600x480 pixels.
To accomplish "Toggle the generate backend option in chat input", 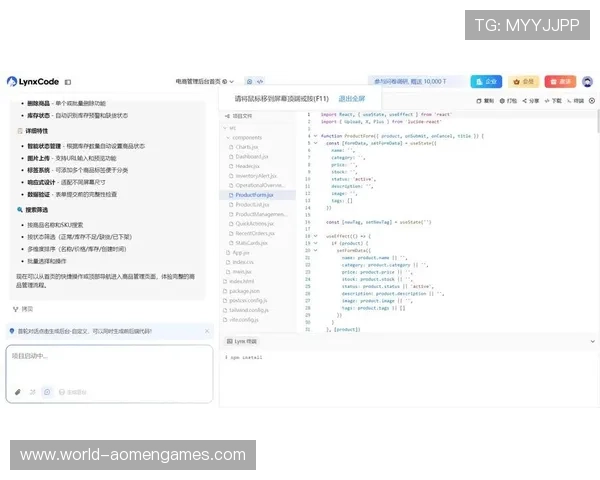I will click(x=73, y=392).
